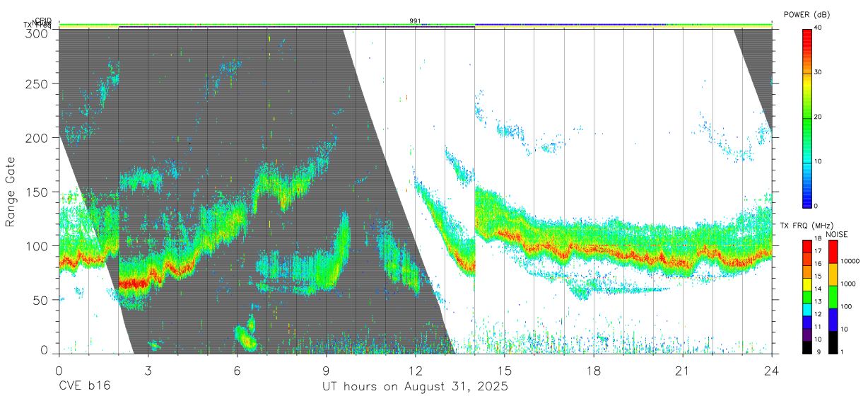
Task: Click the 21 tick on UT hours axis
Action: [x=683, y=371]
